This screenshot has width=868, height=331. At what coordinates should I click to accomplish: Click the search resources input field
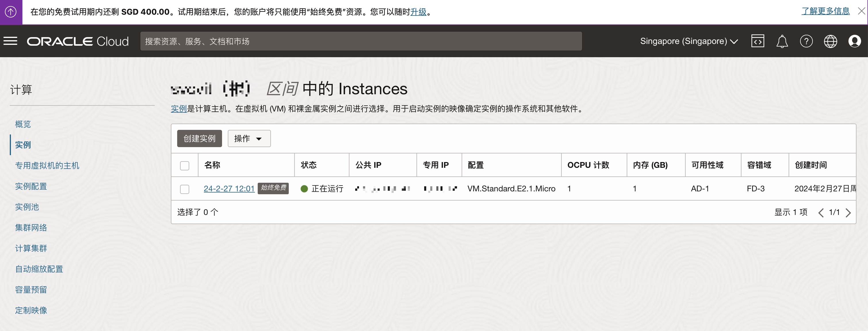tap(361, 41)
